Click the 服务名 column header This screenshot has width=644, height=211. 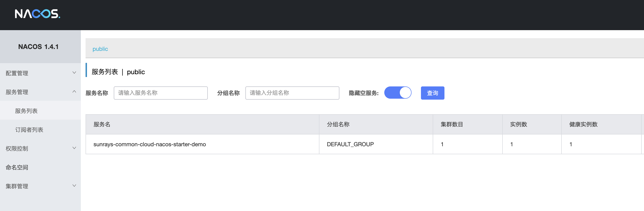tap(202, 124)
